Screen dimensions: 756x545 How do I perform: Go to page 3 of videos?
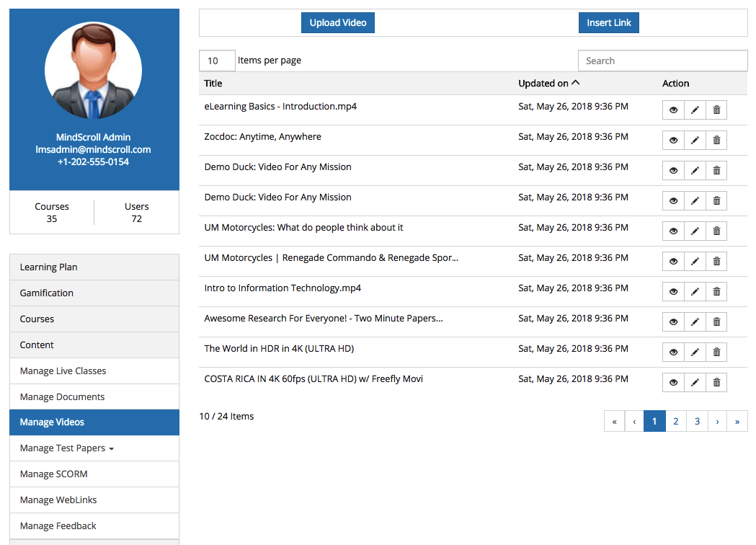pyautogui.click(x=697, y=421)
